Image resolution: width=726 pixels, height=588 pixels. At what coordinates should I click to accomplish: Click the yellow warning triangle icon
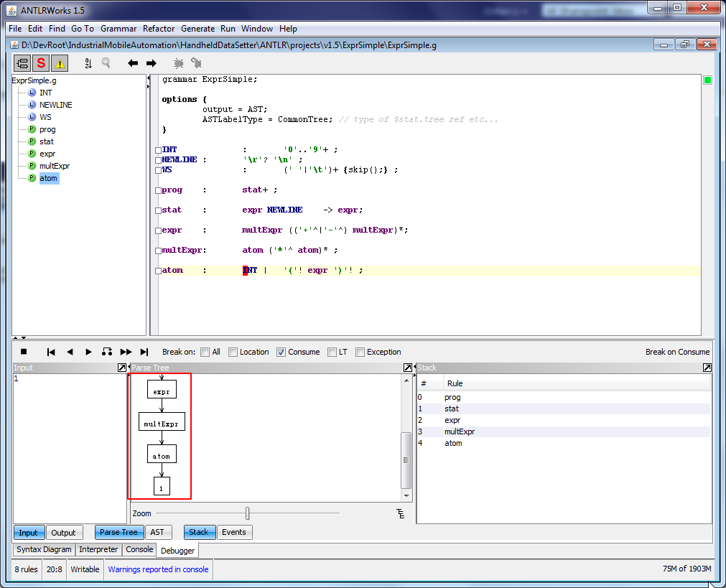[60, 63]
